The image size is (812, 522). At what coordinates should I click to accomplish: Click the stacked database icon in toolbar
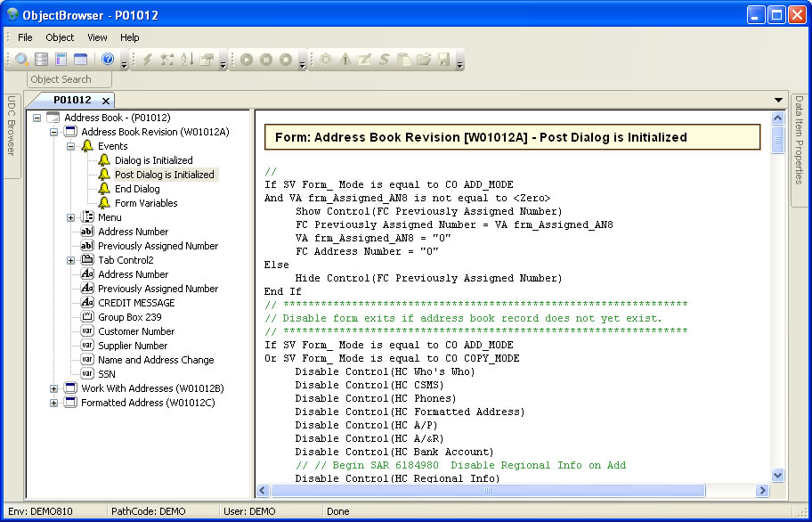(x=41, y=60)
